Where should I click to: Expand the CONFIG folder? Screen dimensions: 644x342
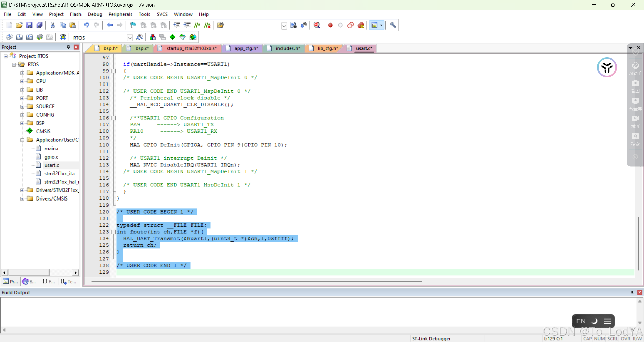[x=22, y=115]
